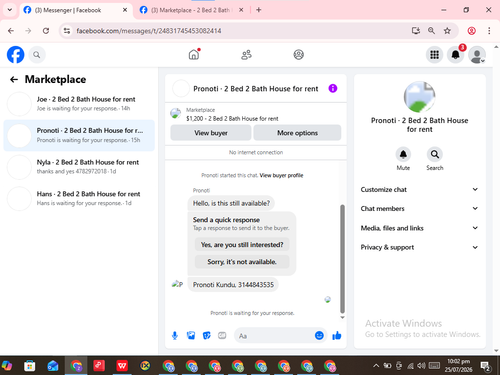Click the More options button
The height and width of the screenshot is (375, 500).
click(x=297, y=133)
